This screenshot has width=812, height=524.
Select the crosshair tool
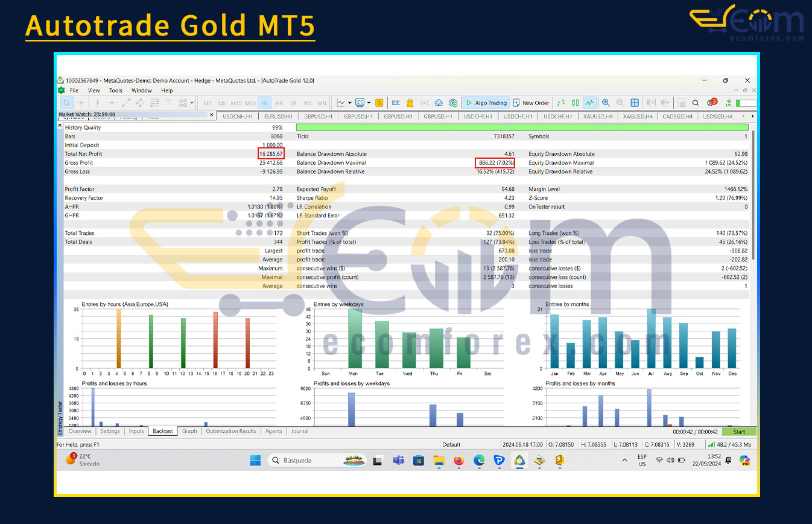click(81, 103)
